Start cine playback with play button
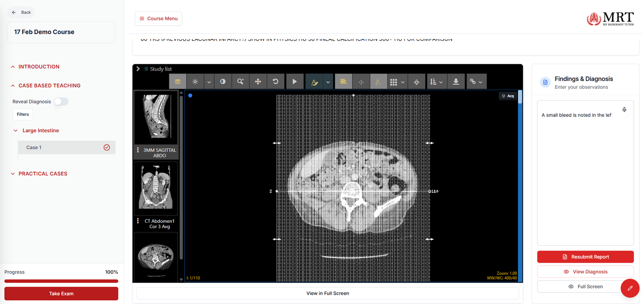This screenshot has height=304, width=644. pyautogui.click(x=295, y=82)
